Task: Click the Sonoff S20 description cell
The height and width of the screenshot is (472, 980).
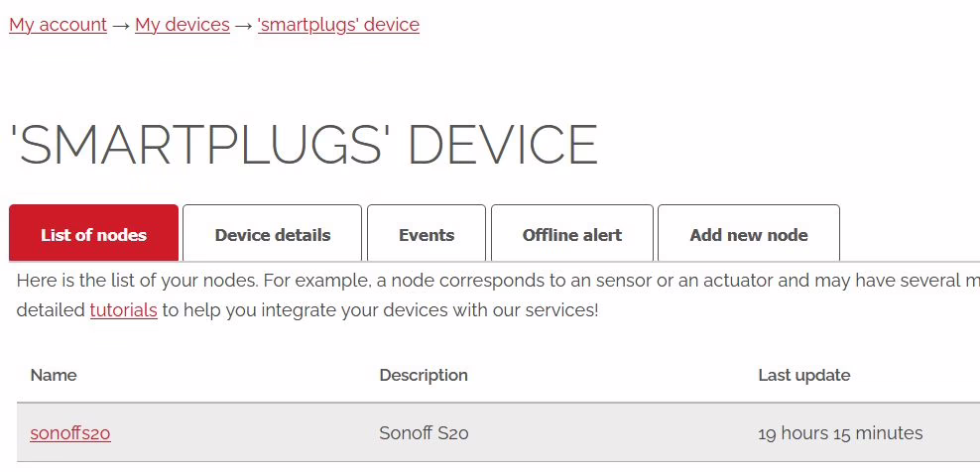Action: pyautogui.click(x=424, y=433)
